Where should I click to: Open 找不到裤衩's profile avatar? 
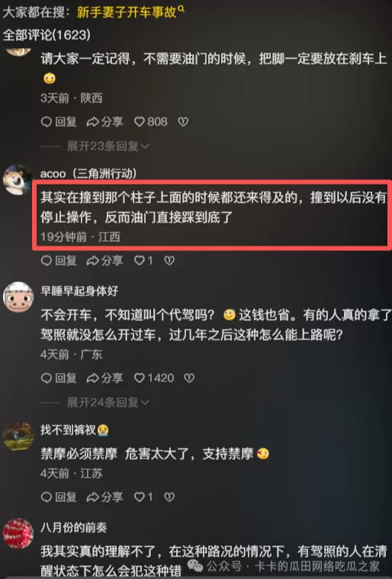18,436
